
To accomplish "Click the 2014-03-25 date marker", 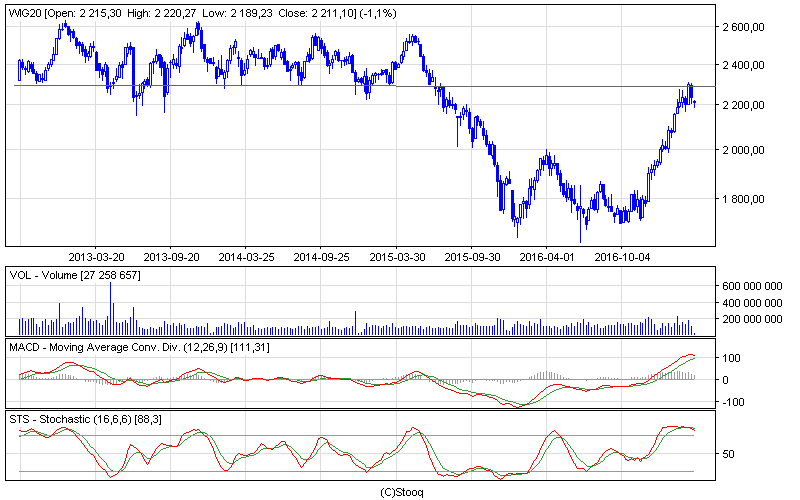I will [x=246, y=257].
